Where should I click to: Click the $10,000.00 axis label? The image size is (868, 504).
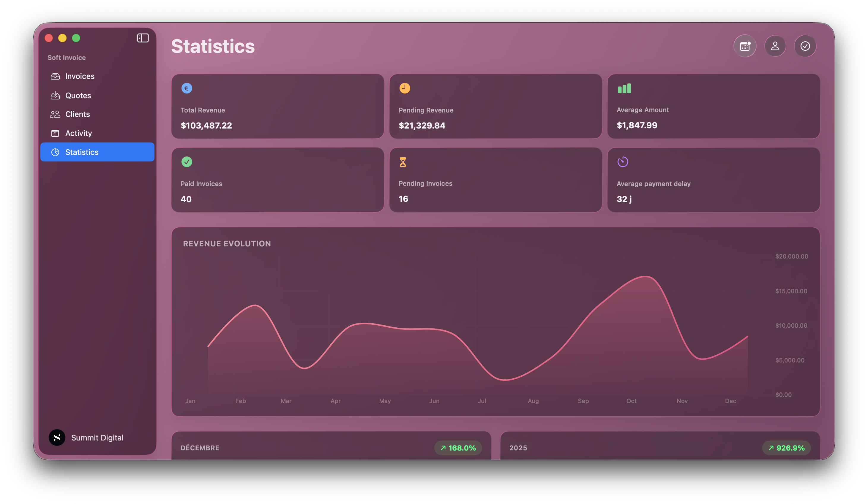coord(791,326)
